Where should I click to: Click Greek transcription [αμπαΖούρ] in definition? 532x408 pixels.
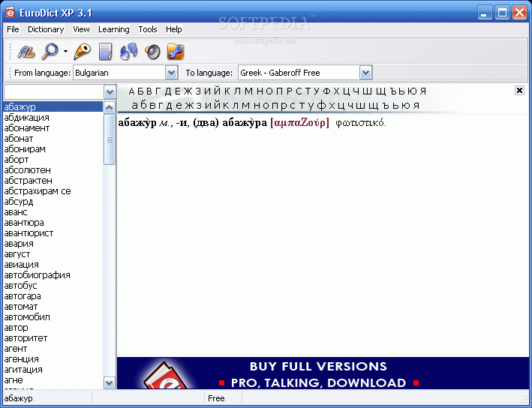click(x=299, y=122)
